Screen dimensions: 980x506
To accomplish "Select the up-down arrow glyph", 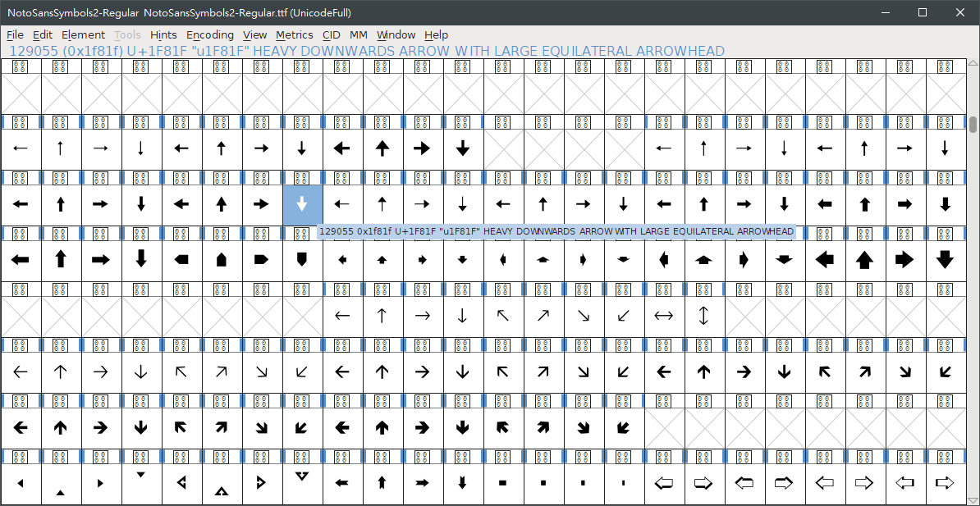I will [703, 316].
